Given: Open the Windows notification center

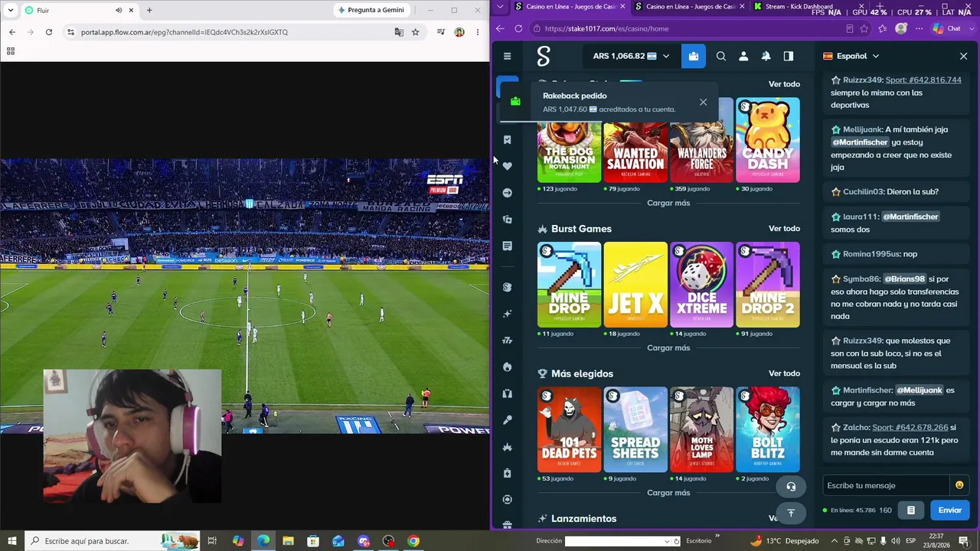Looking at the screenshot, I should 964,541.
